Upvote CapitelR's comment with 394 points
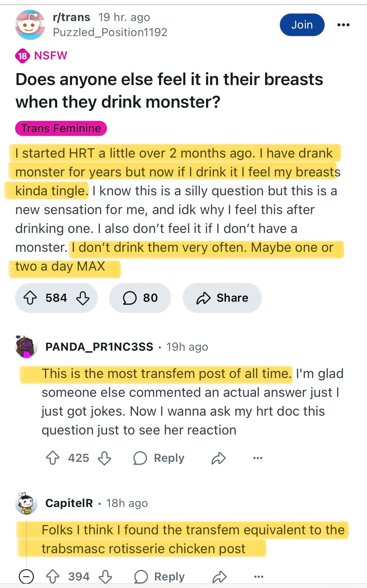This screenshot has height=588, width=367. [x=53, y=576]
